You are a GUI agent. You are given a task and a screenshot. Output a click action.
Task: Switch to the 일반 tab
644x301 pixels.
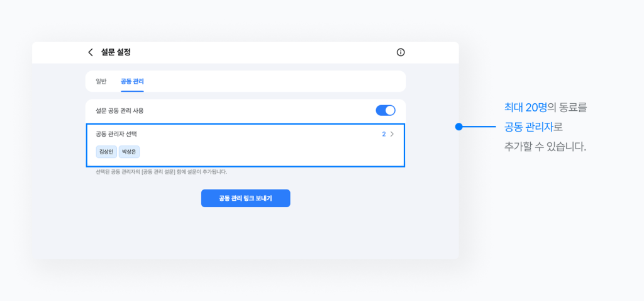coord(101,81)
